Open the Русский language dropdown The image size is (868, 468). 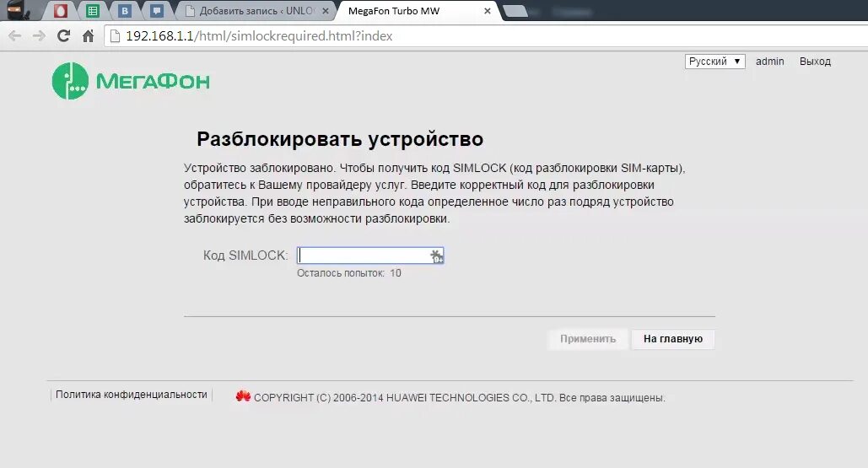(714, 62)
